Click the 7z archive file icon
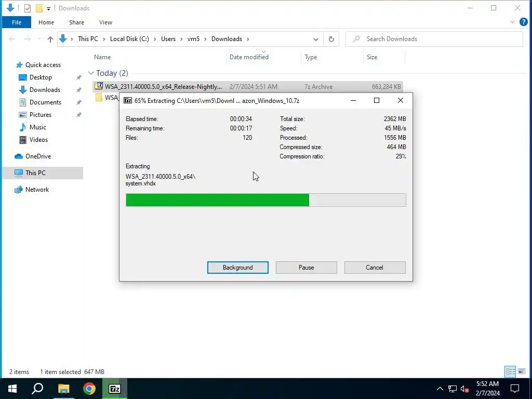 click(99, 86)
